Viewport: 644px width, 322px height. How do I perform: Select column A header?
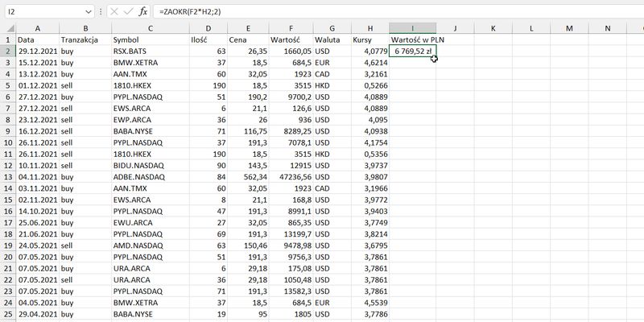pos(37,28)
